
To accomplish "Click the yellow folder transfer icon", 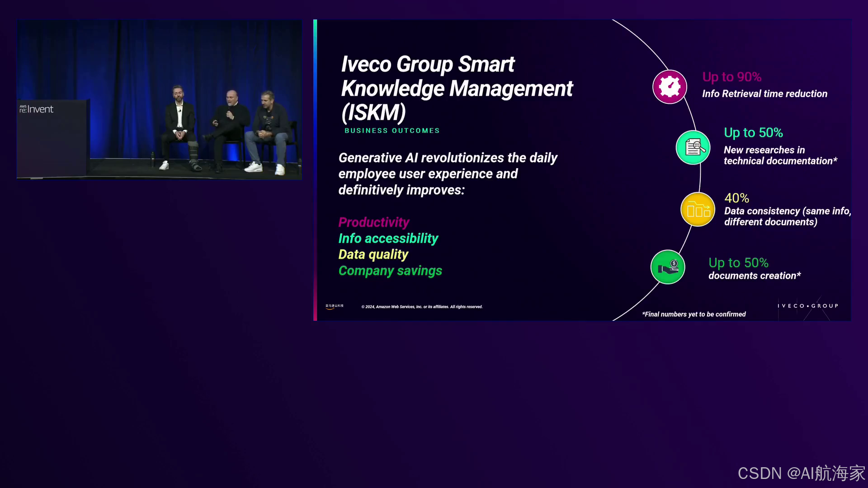I will click(698, 210).
